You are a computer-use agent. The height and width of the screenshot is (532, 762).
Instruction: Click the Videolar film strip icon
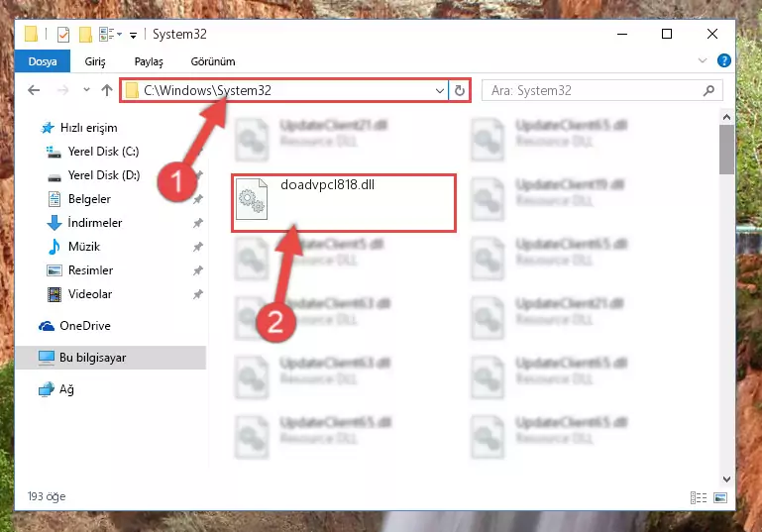(54, 294)
